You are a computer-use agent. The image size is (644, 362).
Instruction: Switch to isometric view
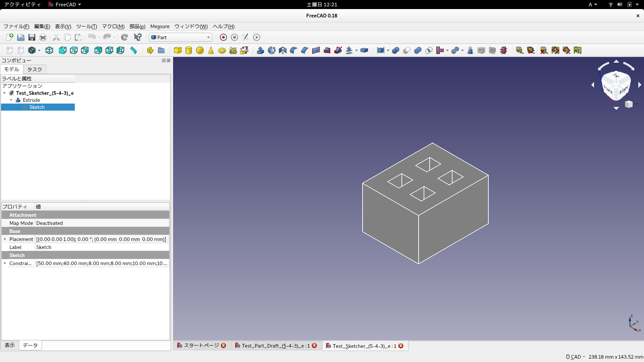[x=49, y=50]
